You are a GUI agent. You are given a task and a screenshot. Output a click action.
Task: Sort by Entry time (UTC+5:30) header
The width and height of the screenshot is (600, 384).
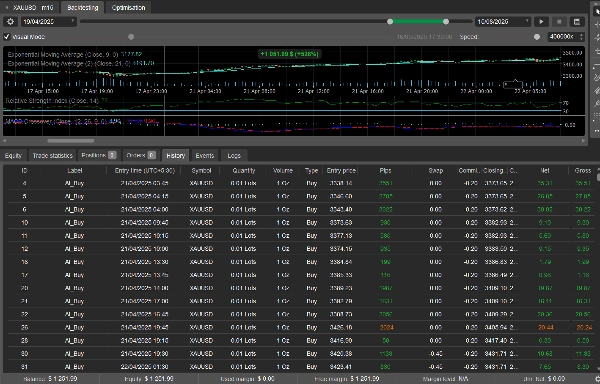click(145, 171)
